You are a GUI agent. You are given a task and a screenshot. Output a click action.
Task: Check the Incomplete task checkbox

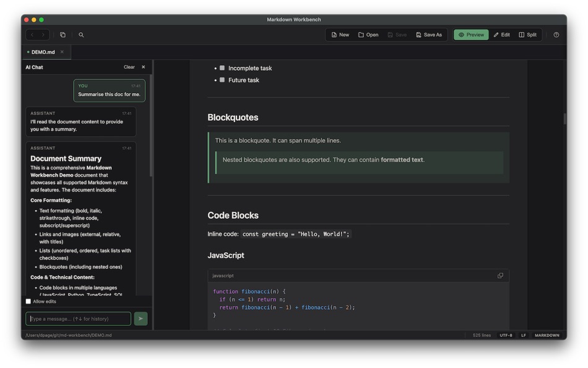pyautogui.click(x=222, y=68)
